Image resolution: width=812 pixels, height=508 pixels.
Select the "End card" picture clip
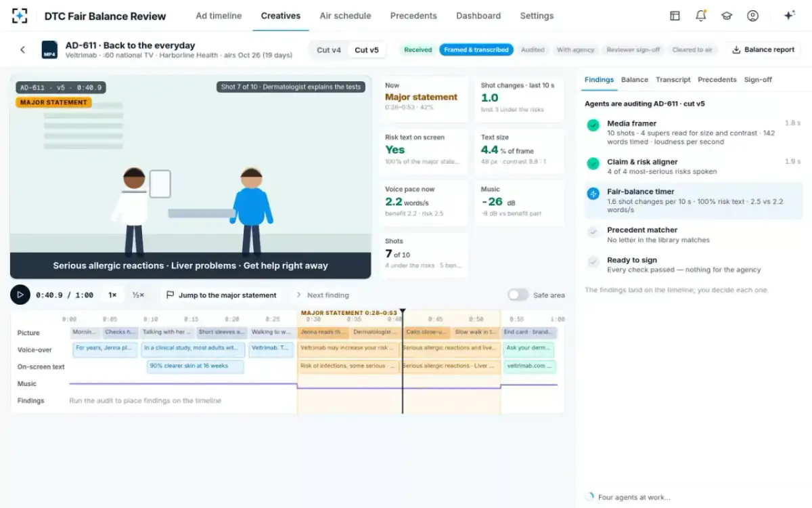(529, 333)
